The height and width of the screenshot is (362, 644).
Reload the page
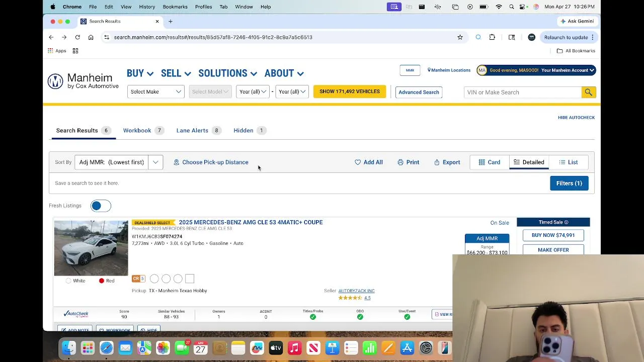[x=77, y=37]
